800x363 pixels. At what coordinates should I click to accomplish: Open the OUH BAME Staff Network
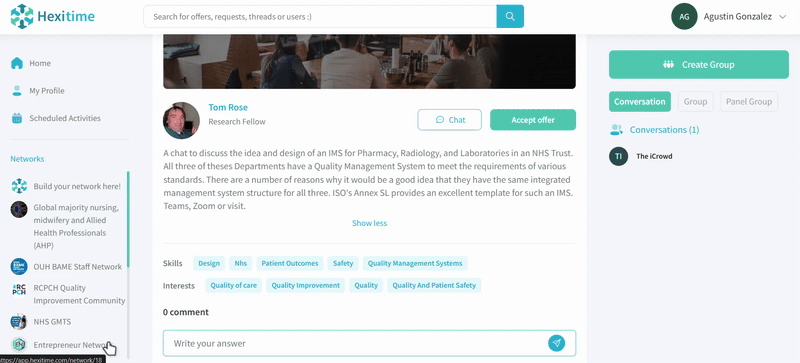[x=78, y=267]
